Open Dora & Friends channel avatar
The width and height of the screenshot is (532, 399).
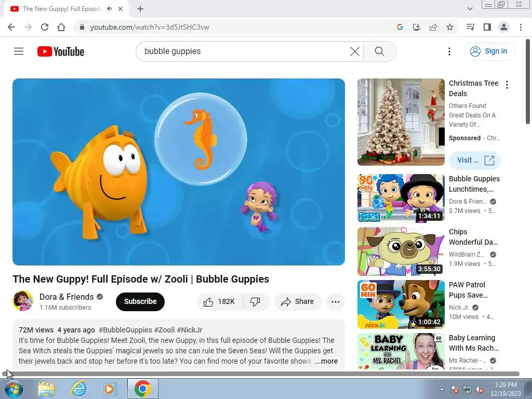pyautogui.click(x=23, y=301)
